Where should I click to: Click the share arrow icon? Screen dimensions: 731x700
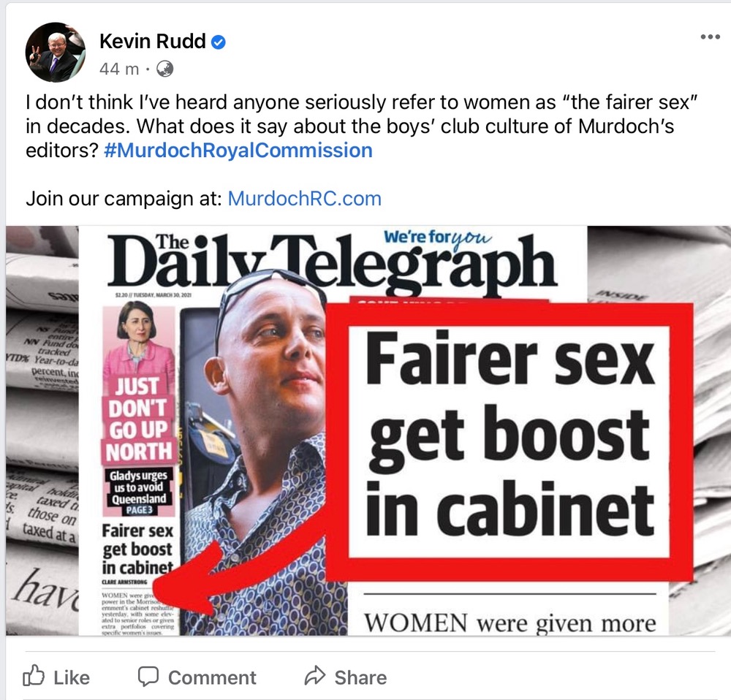(314, 676)
